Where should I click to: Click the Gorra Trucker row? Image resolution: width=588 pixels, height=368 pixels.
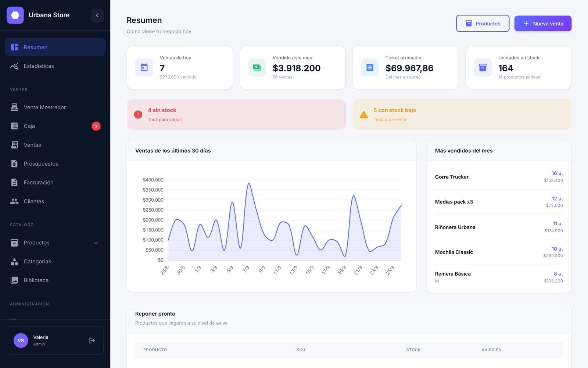[x=499, y=177]
